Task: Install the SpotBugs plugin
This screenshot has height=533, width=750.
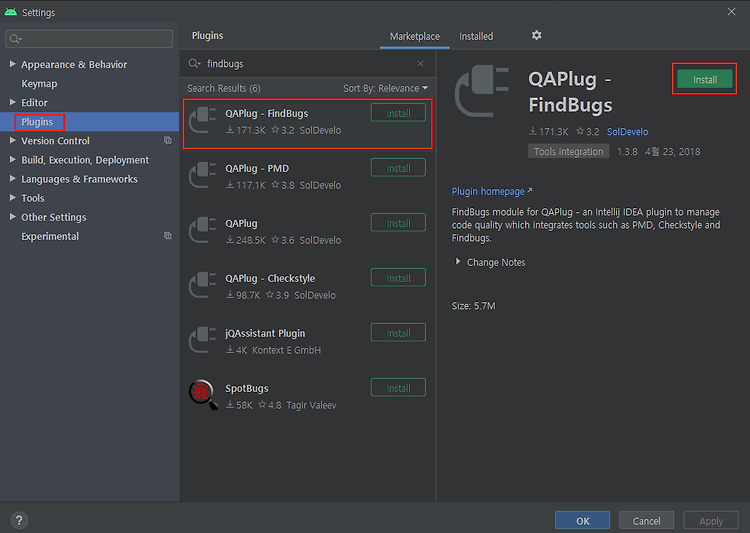Action: 398,389
